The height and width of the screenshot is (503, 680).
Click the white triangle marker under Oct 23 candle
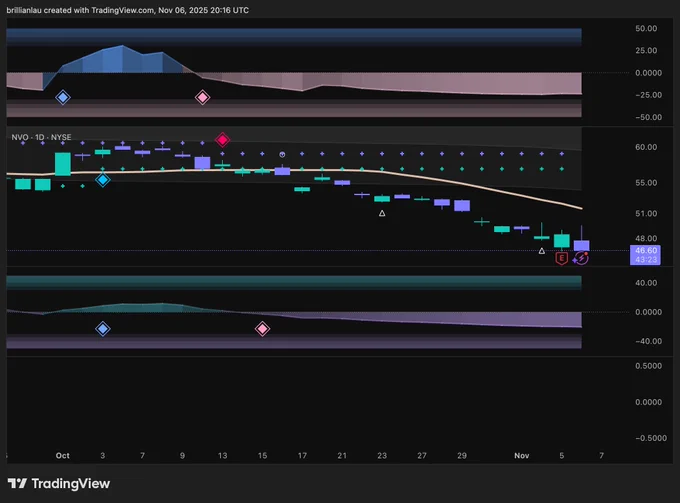[383, 213]
